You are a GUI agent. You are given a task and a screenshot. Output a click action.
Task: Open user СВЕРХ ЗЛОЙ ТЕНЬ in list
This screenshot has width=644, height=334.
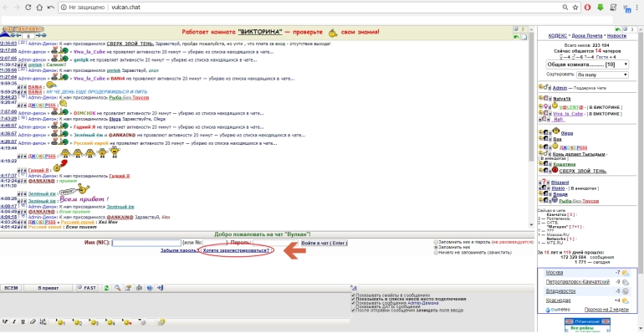coord(582,171)
